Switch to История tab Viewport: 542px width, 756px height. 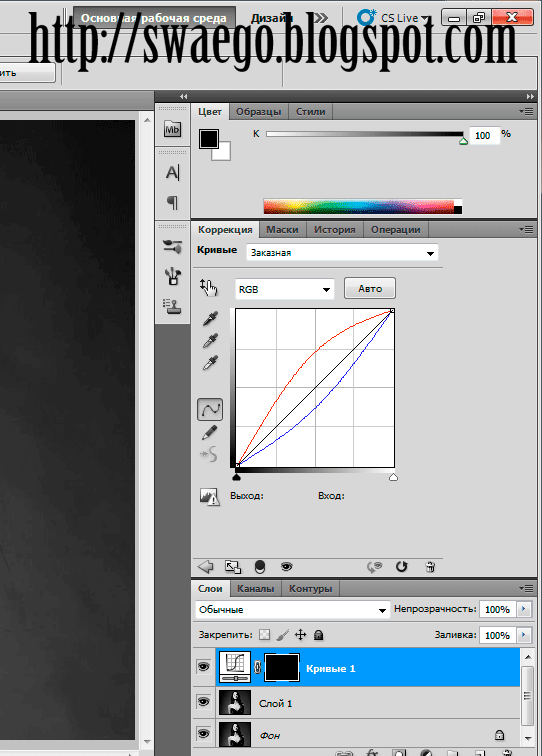[x=335, y=230]
